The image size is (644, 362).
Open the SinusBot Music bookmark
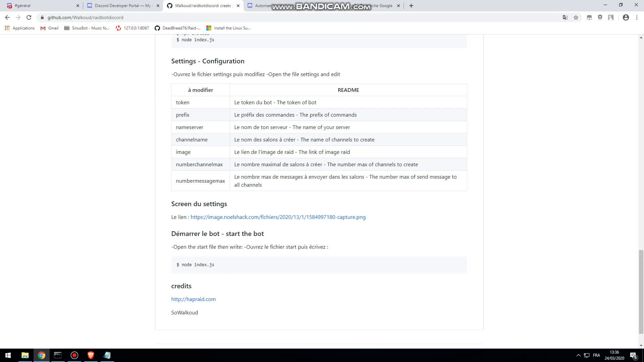87,28
